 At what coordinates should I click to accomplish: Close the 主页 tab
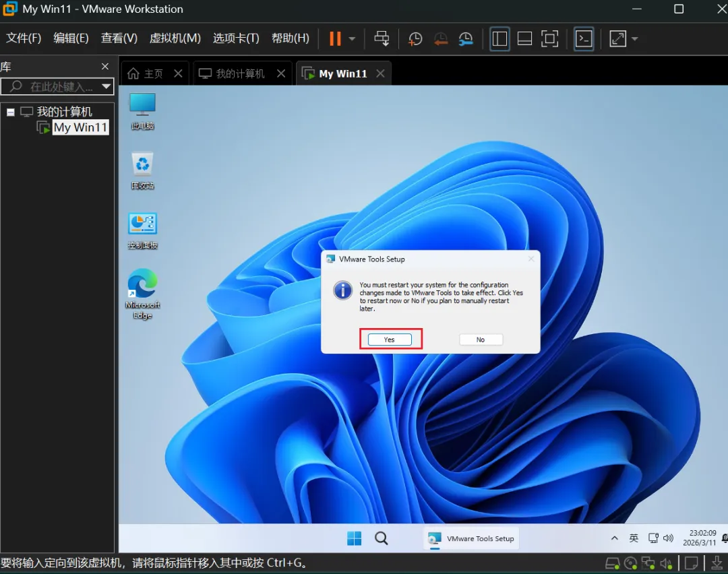coord(178,73)
